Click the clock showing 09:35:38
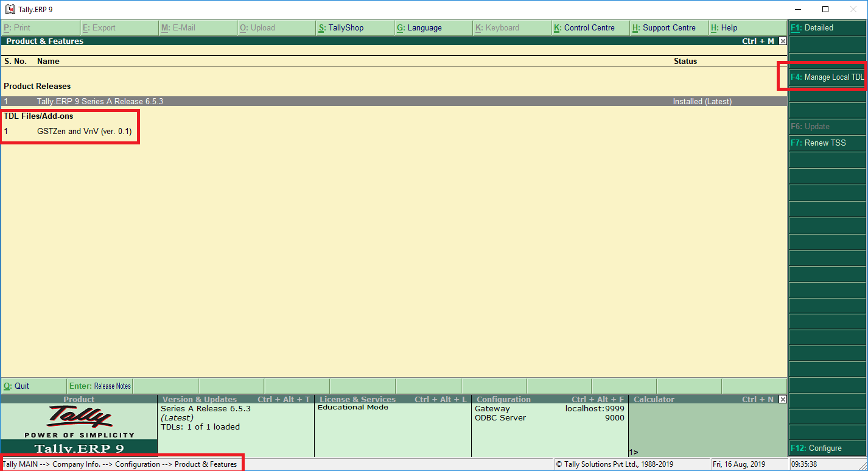Image resolution: width=868 pixels, height=471 pixels. (x=804, y=464)
